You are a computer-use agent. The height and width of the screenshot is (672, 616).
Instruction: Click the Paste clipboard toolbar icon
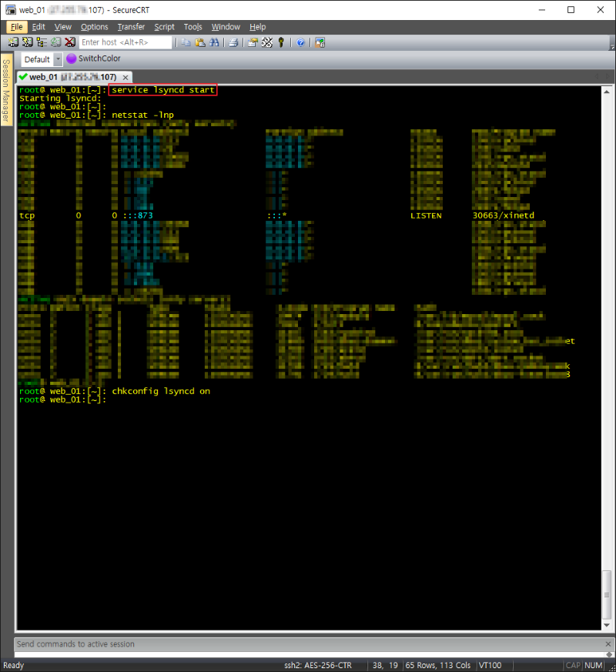(200, 42)
